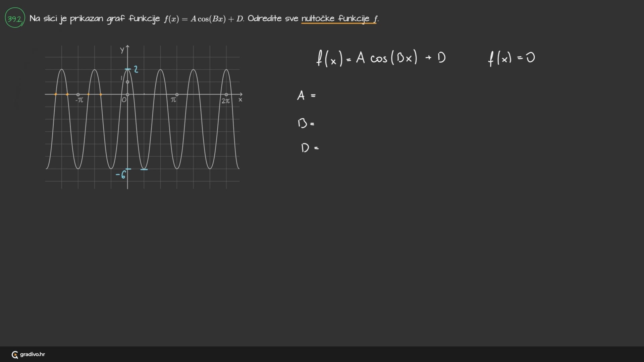
Task: Click the gray point at 2π
Action: tap(226, 95)
